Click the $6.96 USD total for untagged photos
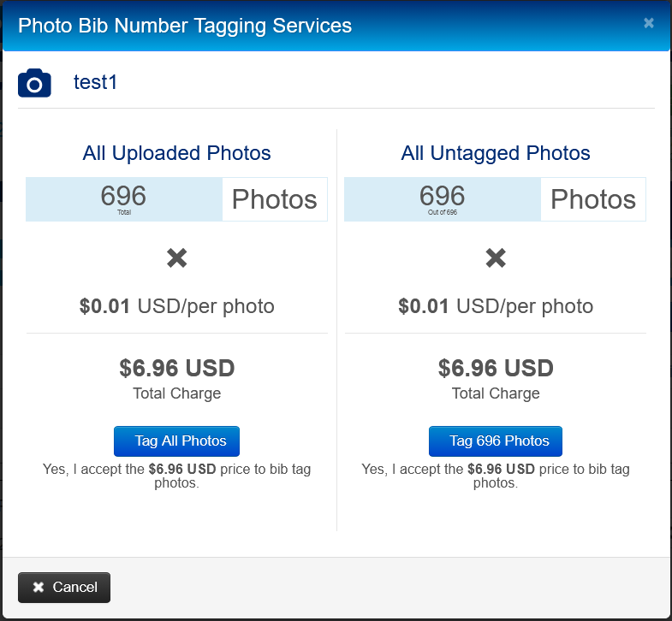 [496, 369]
